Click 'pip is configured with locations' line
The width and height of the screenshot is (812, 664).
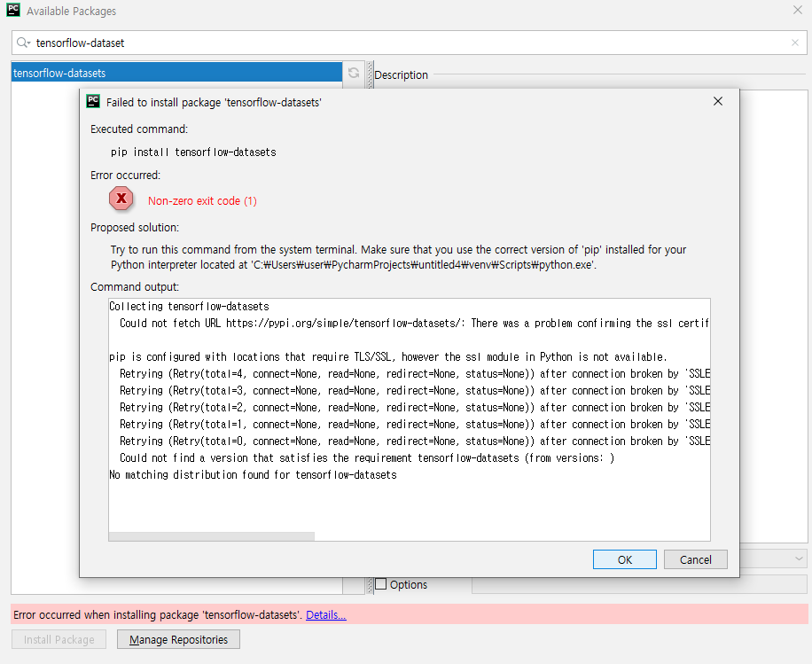pyautogui.click(x=388, y=357)
